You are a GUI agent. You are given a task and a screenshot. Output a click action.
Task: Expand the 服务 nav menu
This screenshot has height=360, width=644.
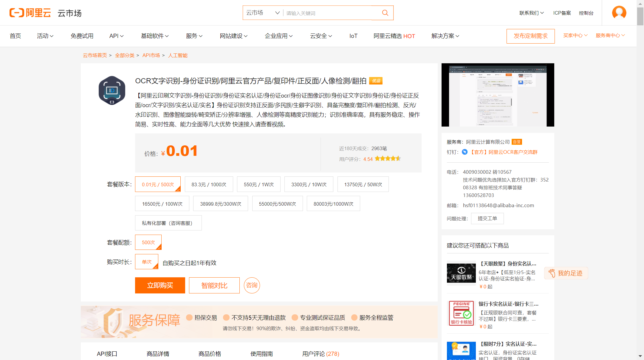(x=194, y=36)
